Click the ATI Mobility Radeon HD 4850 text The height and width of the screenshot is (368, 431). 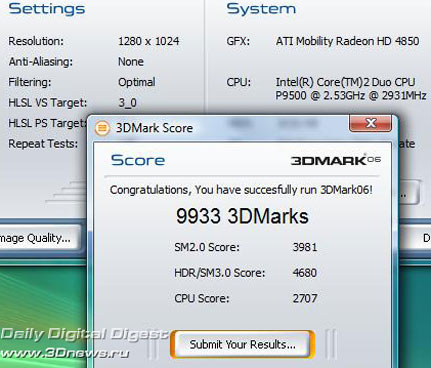[x=347, y=41]
